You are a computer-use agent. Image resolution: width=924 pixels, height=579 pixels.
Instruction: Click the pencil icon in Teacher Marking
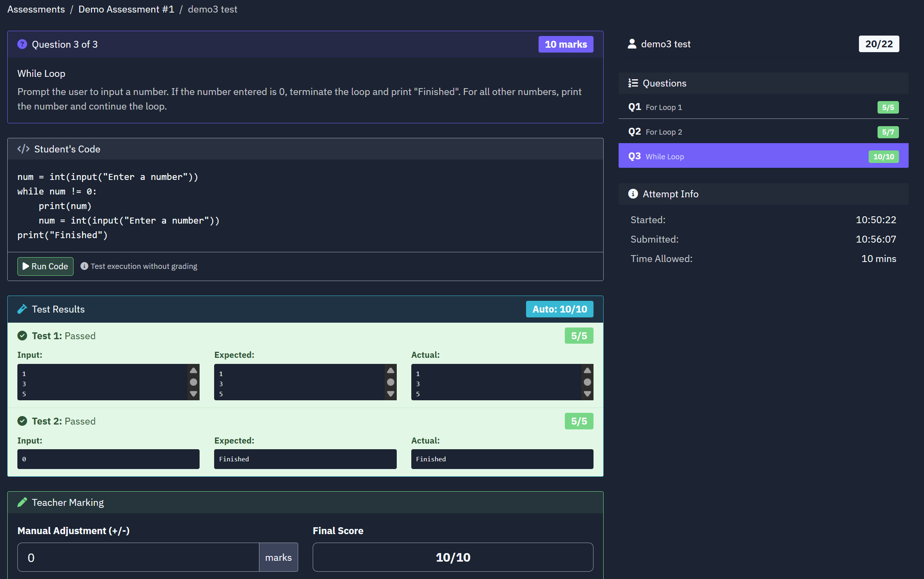click(22, 502)
